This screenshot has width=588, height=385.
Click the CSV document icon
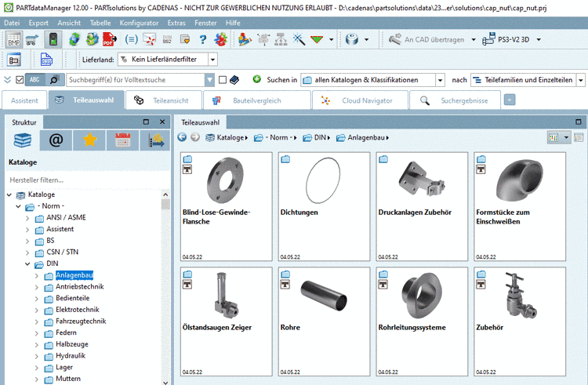click(46, 60)
